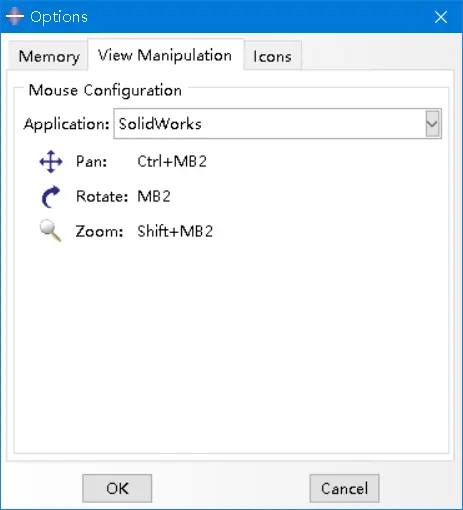Switch to the Icons tab

(x=273, y=56)
